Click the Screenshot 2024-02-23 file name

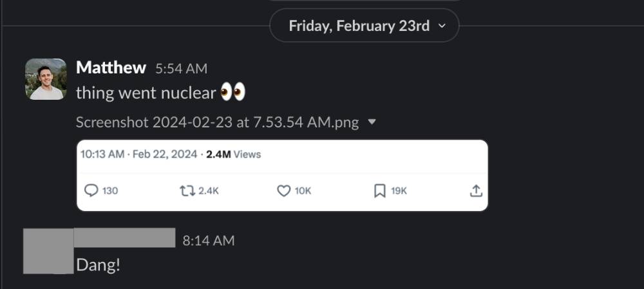coord(217,122)
